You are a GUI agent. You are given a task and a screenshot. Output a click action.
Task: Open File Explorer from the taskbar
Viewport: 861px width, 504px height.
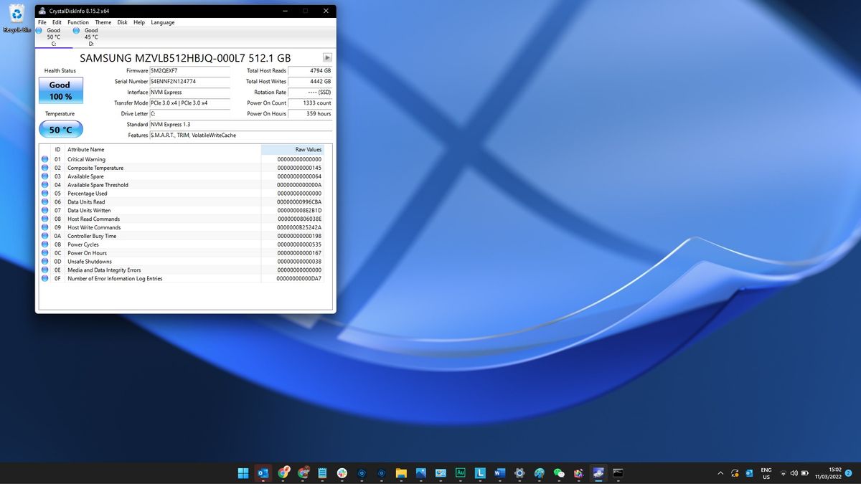point(401,473)
